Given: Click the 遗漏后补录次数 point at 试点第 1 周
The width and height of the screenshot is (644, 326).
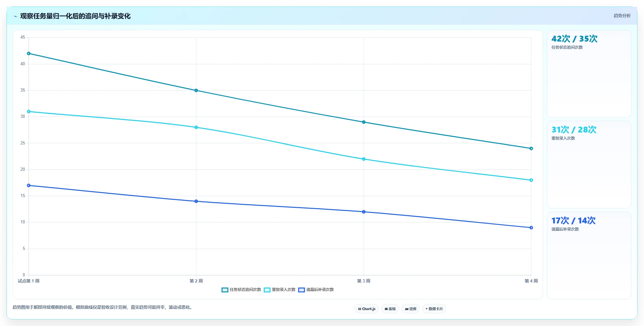Looking at the screenshot, I should [29, 185].
